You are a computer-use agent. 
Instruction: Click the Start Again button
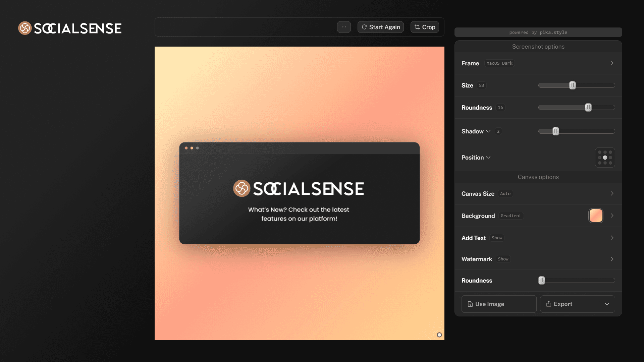pyautogui.click(x=381, y=27)
